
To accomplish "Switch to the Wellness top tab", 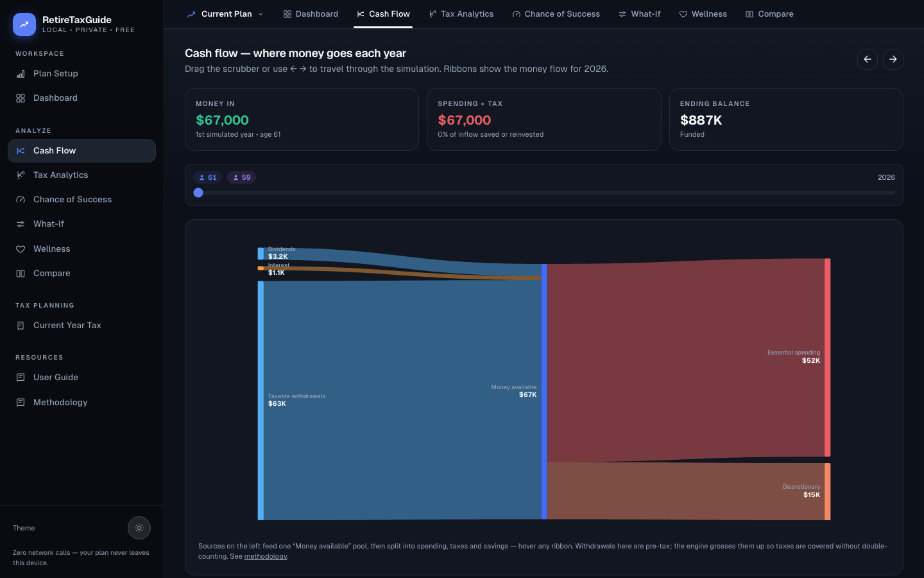I will point(703,14).
